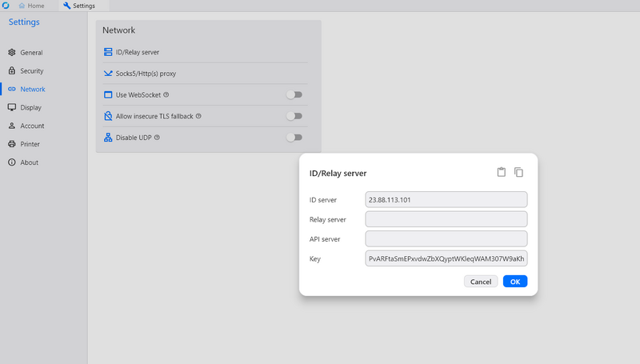This screenshot has height=364, width=640.
Task: Click the ID/Relay server stacked icon
Action: coord(108,52)
